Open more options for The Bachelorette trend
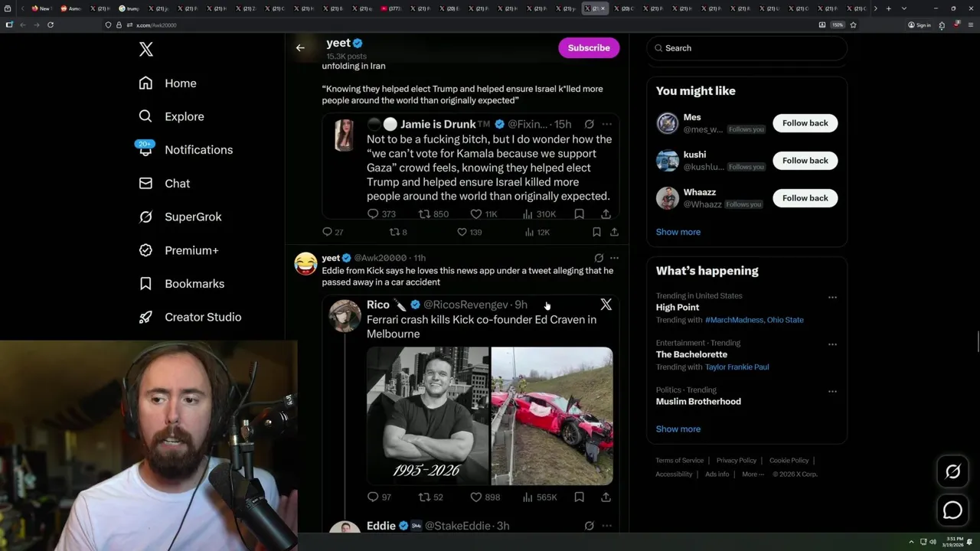980x551 pixels. [832, 345]
